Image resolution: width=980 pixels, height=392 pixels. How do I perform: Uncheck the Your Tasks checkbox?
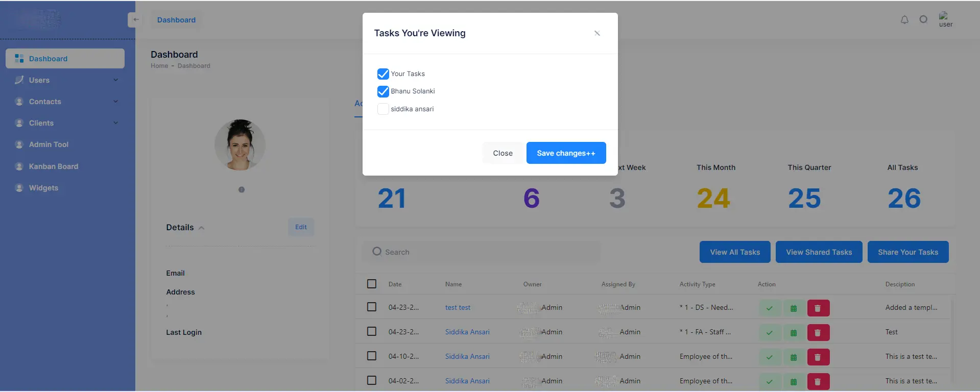click(383, 74)
